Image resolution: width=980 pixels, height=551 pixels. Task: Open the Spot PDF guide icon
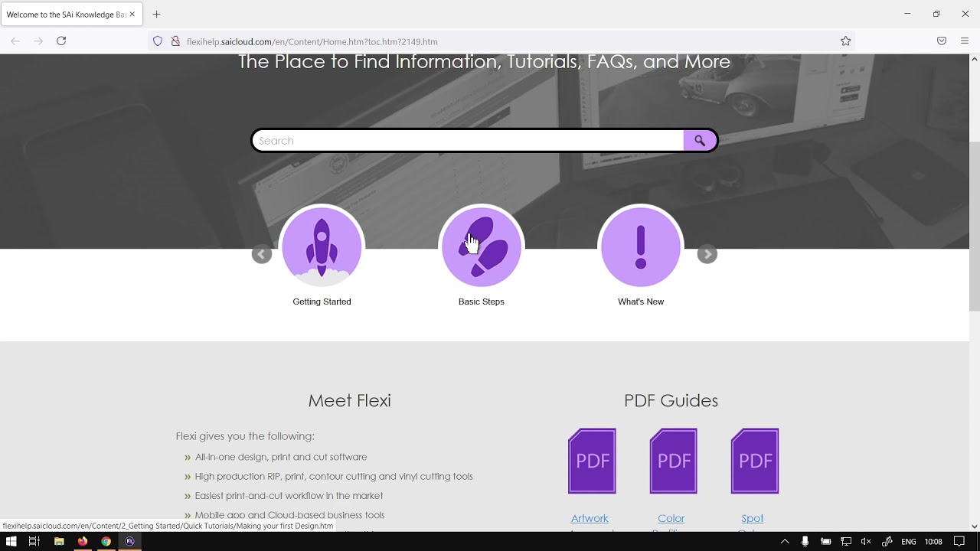755,461
